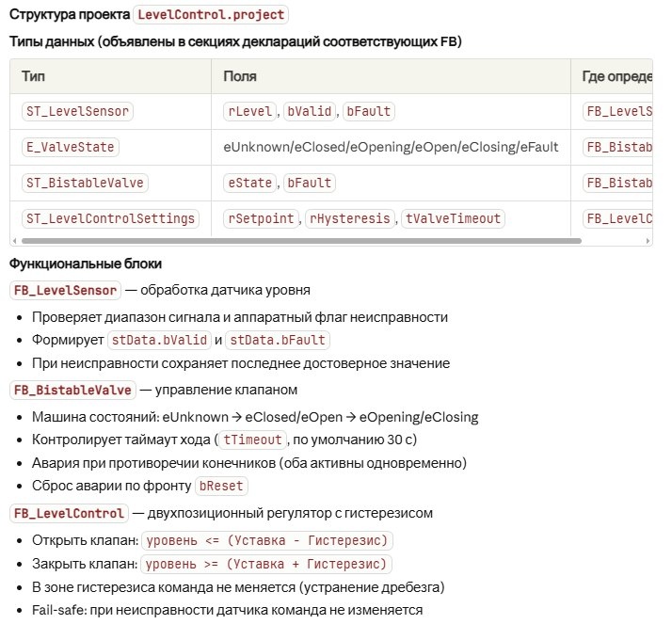Click the FB_BistableValve heading label
Image resolution: width=672 pixels, height=624 pixels.
coord(72,389)
